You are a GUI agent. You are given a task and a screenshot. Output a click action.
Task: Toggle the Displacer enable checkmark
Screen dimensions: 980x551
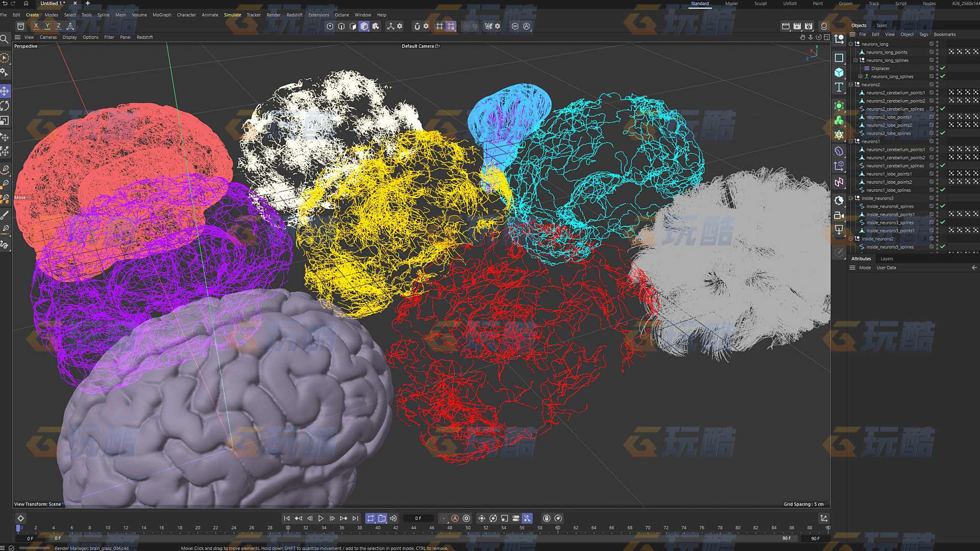tap(943, 68)
